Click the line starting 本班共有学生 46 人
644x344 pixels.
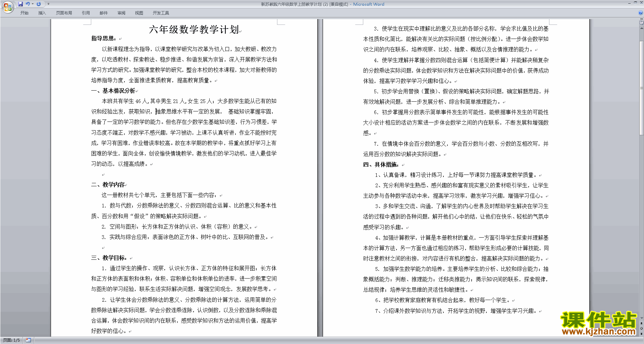coord(189,101)
